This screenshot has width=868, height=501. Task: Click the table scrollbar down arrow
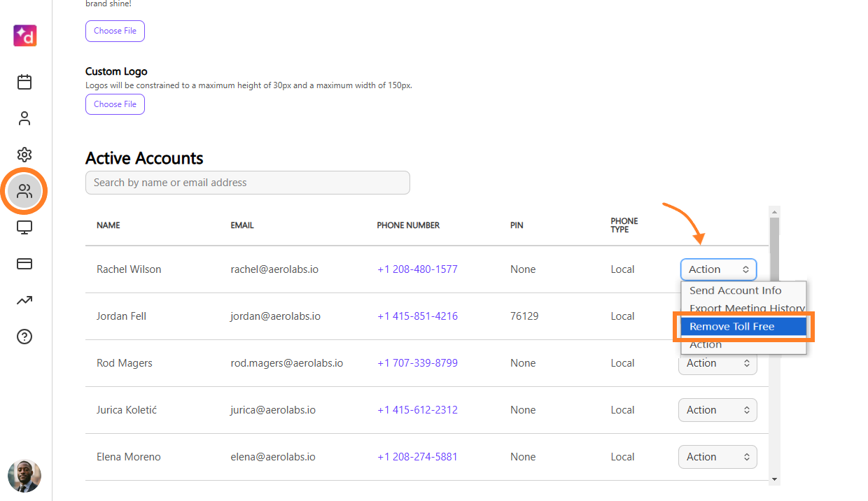[774, 479]
